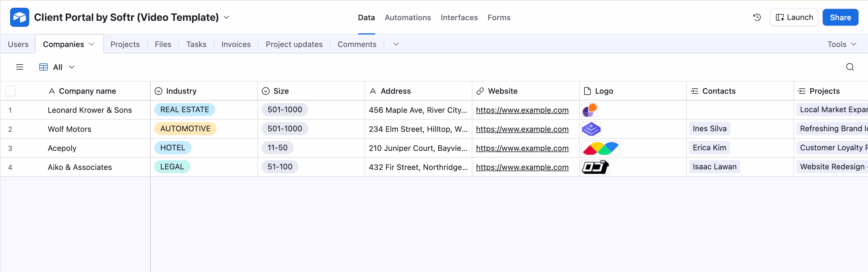The height and width of the screenshot is (272, 868).
Task: Click the Contacts cell showing Erica Kim
Action: [x=709, y=148]
